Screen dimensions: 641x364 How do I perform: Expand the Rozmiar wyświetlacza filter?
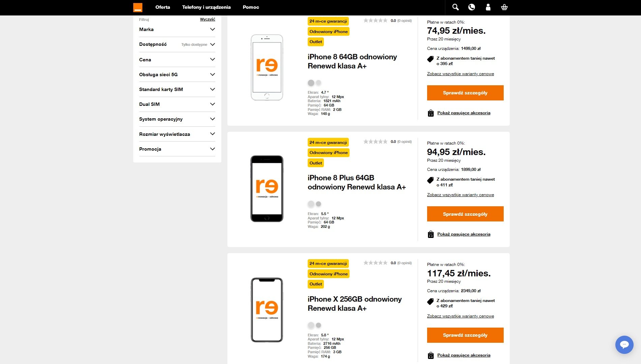(177, 134)
